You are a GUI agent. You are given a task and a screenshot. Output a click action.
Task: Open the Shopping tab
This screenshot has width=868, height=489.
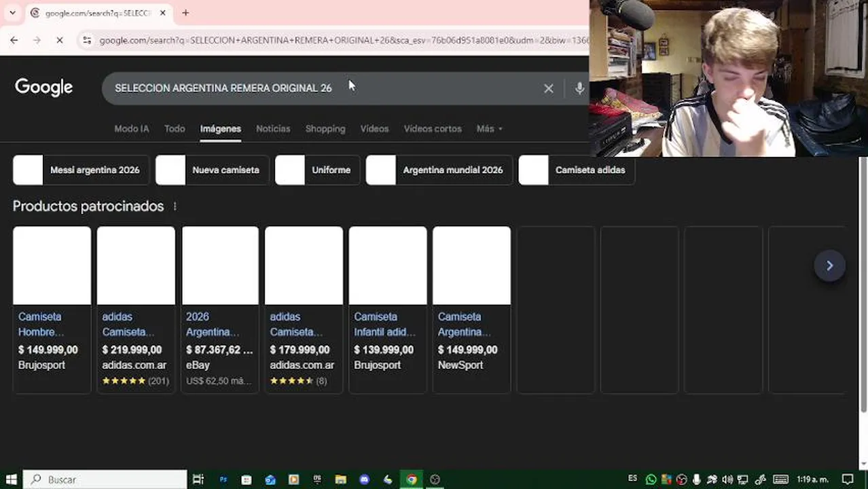(325, 128)
